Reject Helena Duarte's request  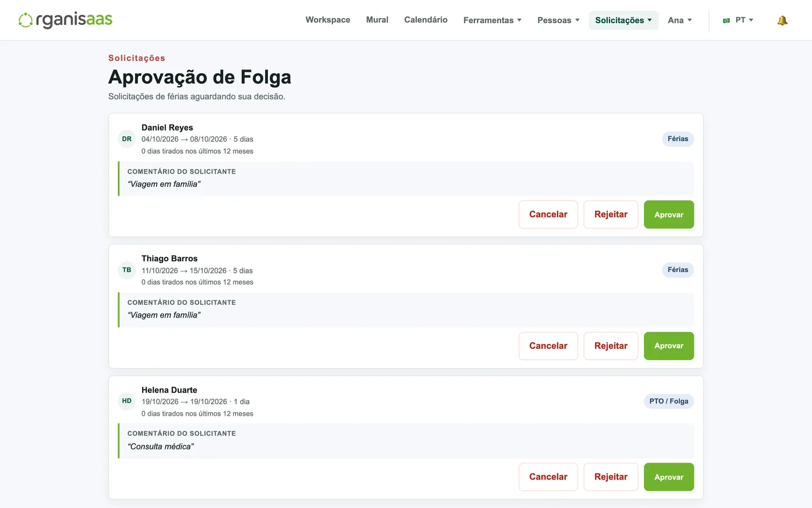coord(611,477)
